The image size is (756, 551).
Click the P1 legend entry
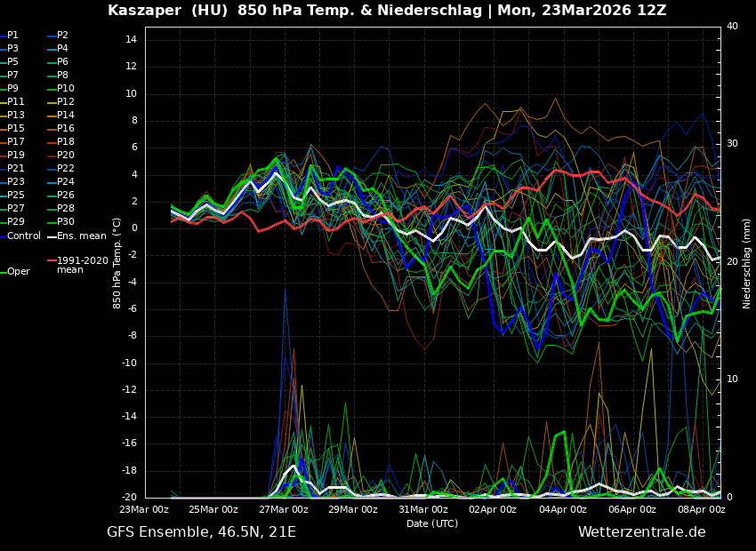12,36
